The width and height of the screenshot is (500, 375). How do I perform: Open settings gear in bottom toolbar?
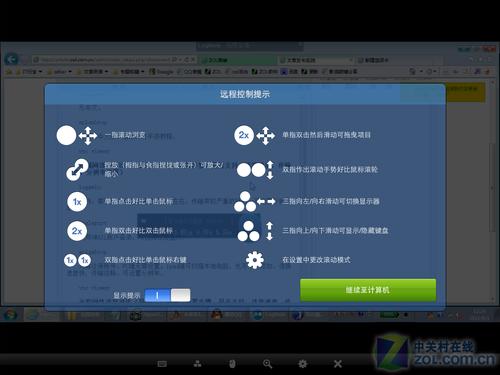(x=303, y=364)
